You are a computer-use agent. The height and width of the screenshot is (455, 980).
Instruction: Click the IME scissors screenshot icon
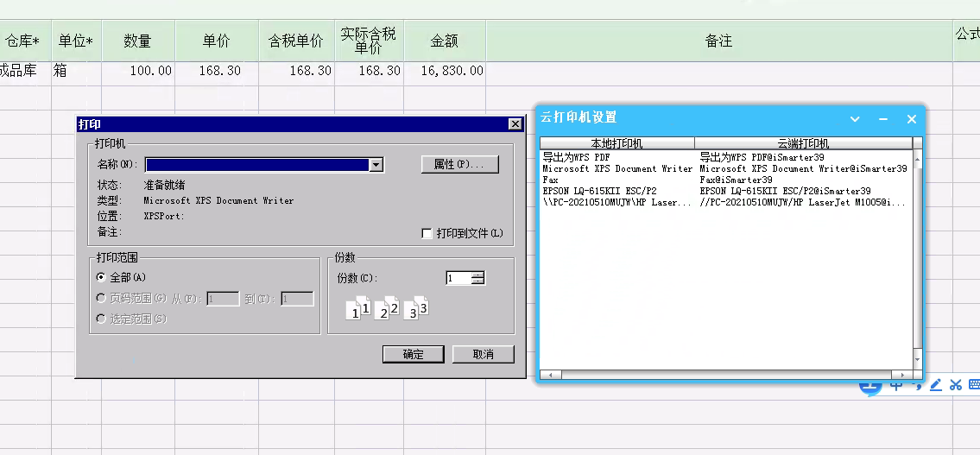(955, 385)
